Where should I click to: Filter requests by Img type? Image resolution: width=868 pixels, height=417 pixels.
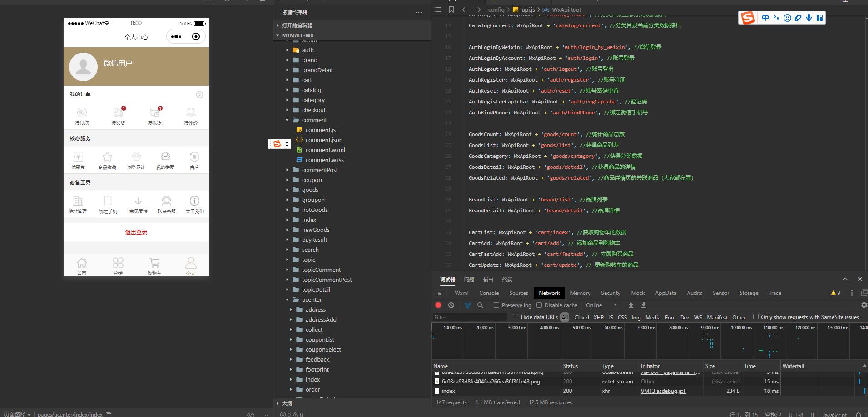tap(636, 317)
